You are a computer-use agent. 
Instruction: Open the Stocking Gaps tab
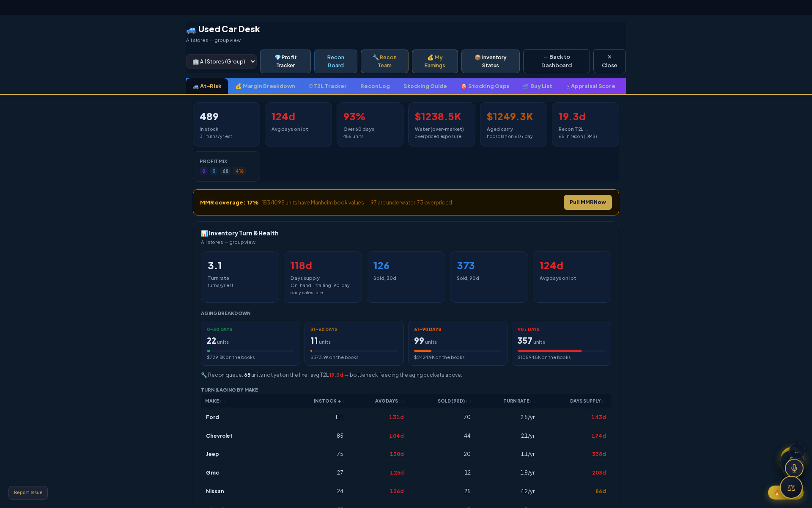pyautogui.click(x=485, y=86)
